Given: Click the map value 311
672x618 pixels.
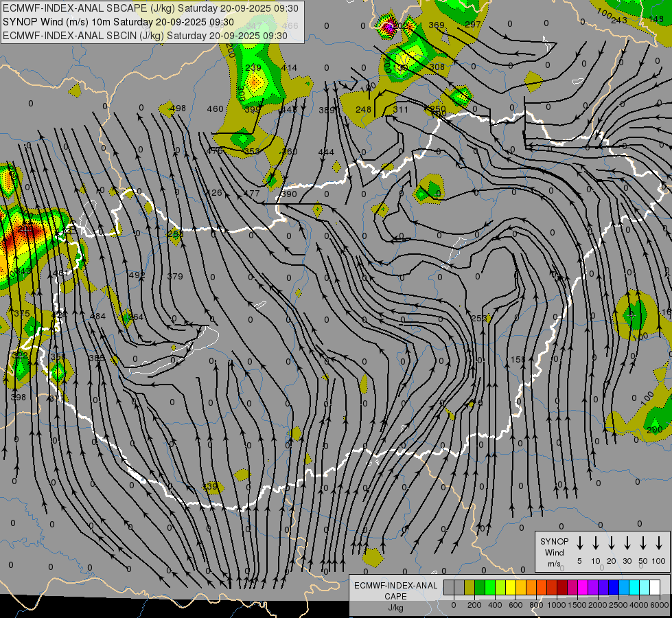Looking at the screenshot, I should [401, 109].
